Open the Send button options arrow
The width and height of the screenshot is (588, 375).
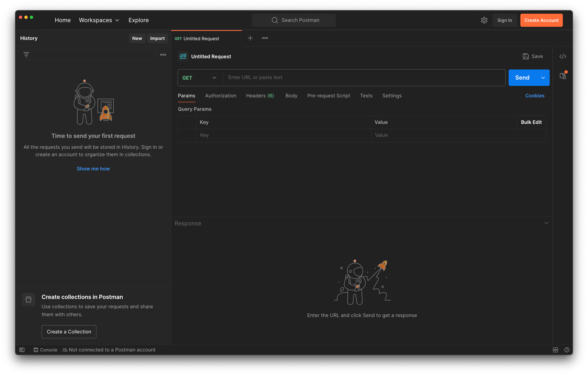point(543,78)
